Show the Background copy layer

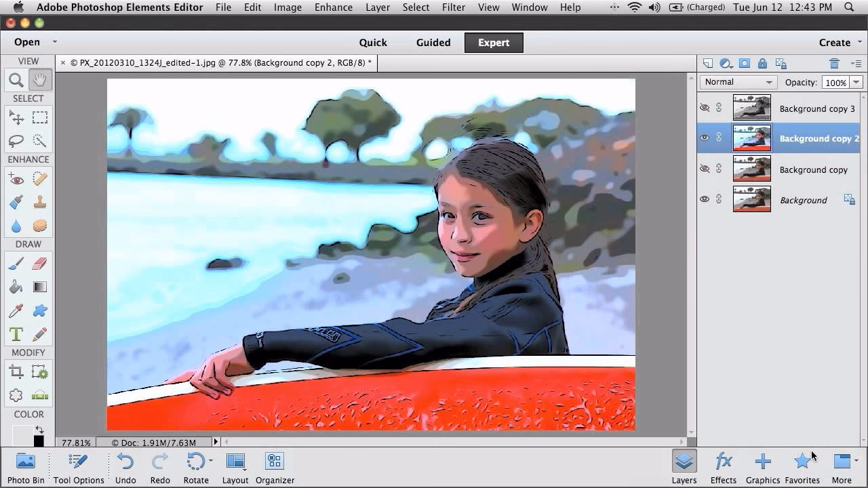click(x=705, y=168)
